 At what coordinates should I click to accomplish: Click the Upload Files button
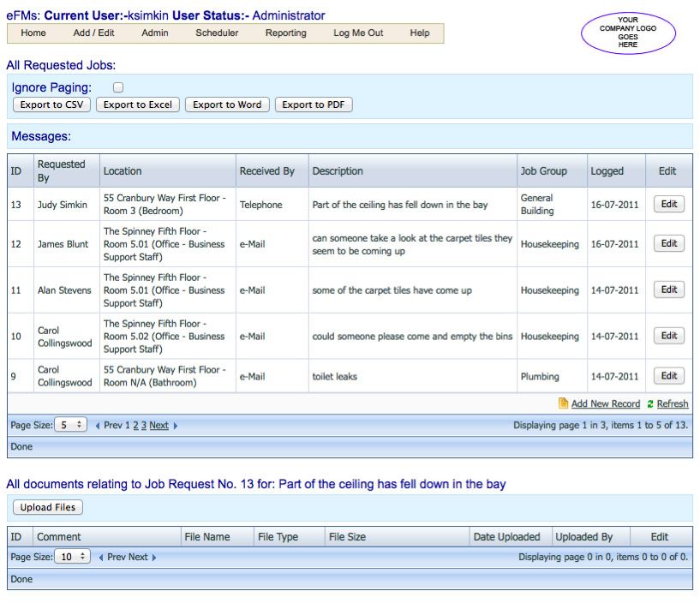tap(48, 507)
